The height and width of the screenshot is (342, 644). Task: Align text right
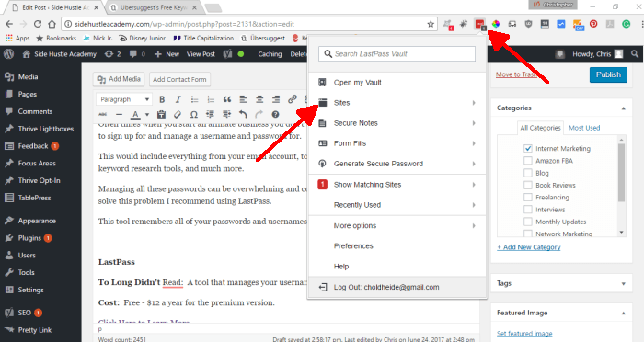276,99
